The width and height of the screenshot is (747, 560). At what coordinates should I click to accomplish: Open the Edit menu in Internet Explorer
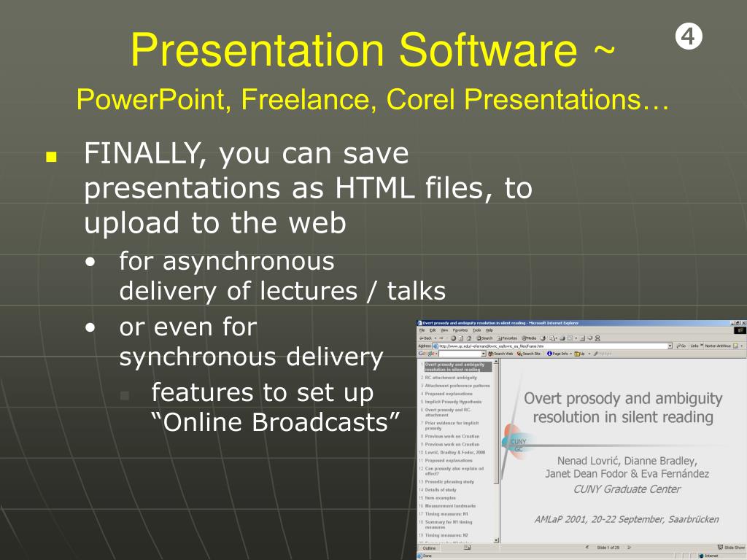point(433,330)
